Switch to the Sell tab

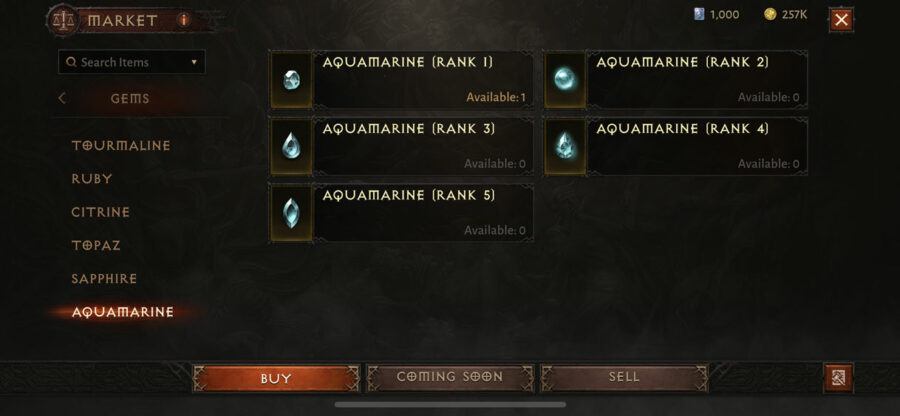(624, 378)
